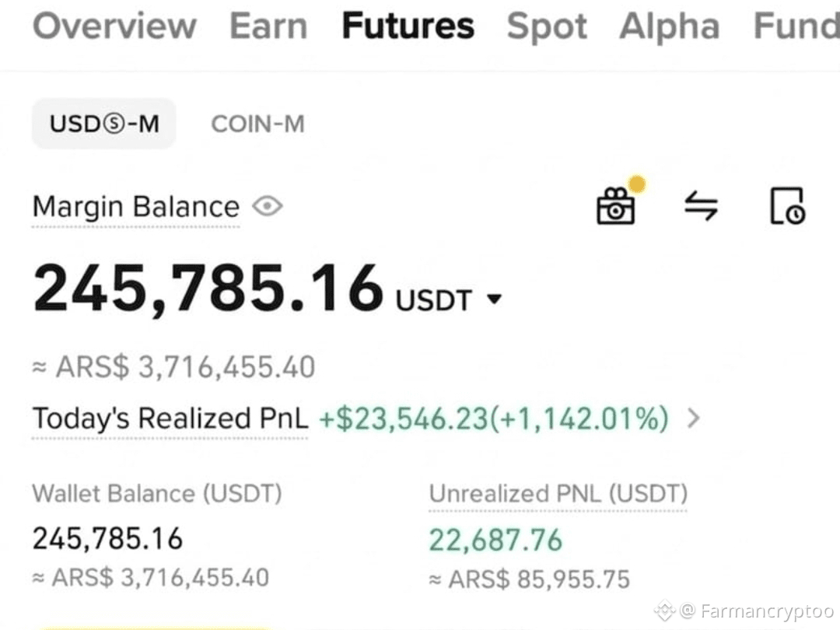Click the yellow notification dot on gift

[x=637, y=184]
